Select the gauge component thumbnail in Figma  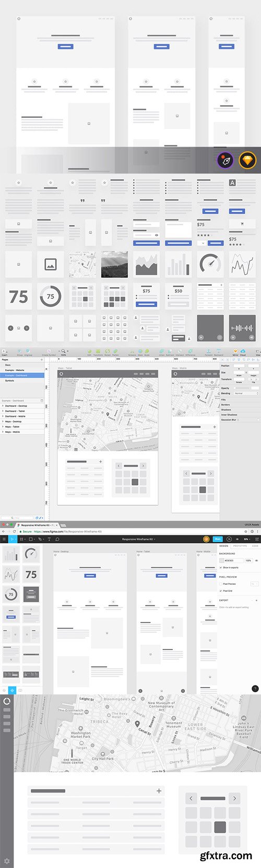[x=31, y=554]
